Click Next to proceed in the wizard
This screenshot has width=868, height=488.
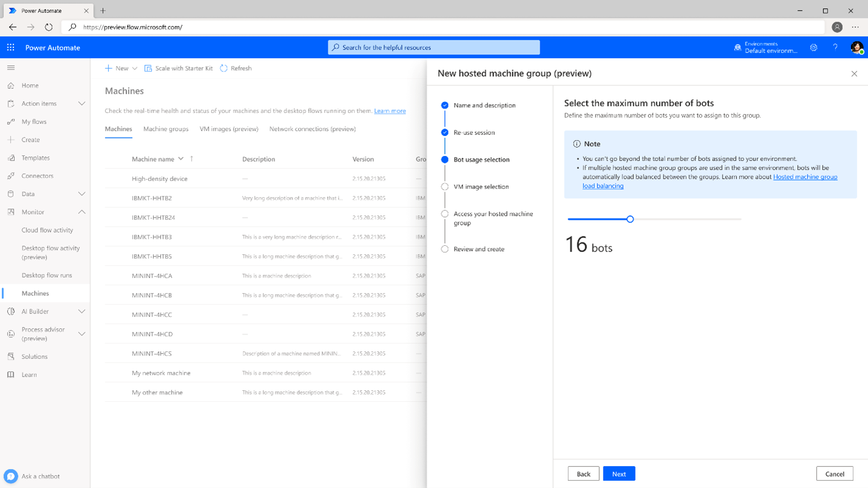(619, 473)
